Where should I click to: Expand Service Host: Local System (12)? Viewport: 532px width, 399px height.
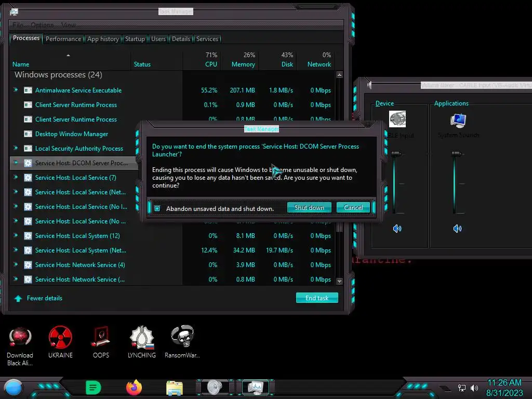pyautogui.click(x=16, y=235)
